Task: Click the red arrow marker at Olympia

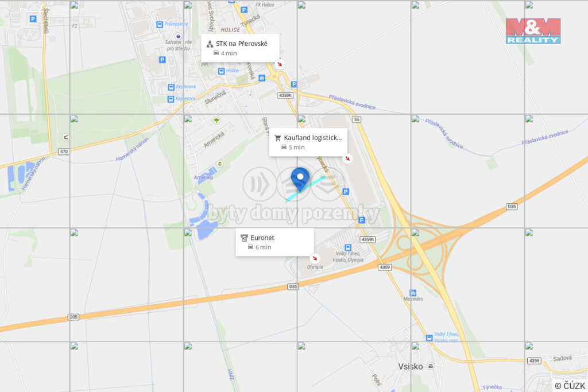Action: click(315, 258)
